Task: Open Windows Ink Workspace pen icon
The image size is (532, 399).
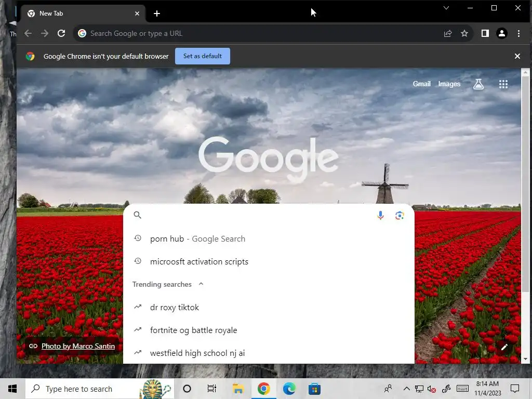Action: click(446, 389)
